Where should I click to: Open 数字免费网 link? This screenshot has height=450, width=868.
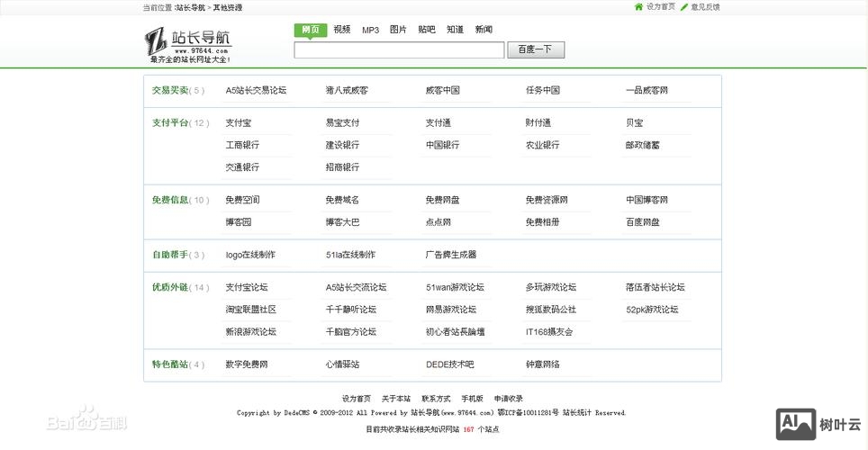click(x=247, y=364)
